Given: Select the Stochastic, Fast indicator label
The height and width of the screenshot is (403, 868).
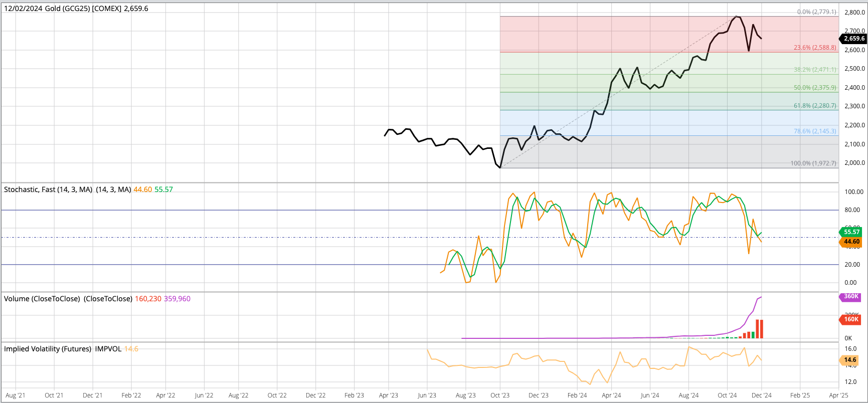Looking at the screenshot, I should (48, 189).
